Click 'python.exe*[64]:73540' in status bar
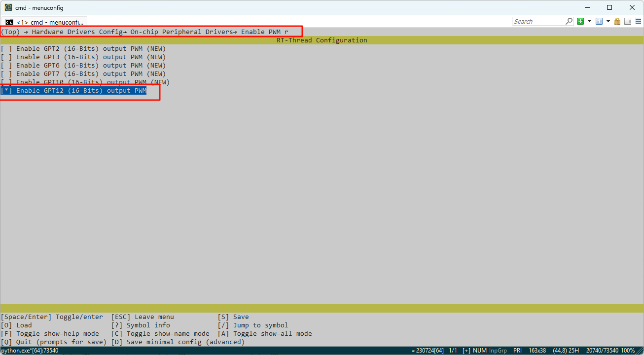644x355 pixels. [30, 351]
